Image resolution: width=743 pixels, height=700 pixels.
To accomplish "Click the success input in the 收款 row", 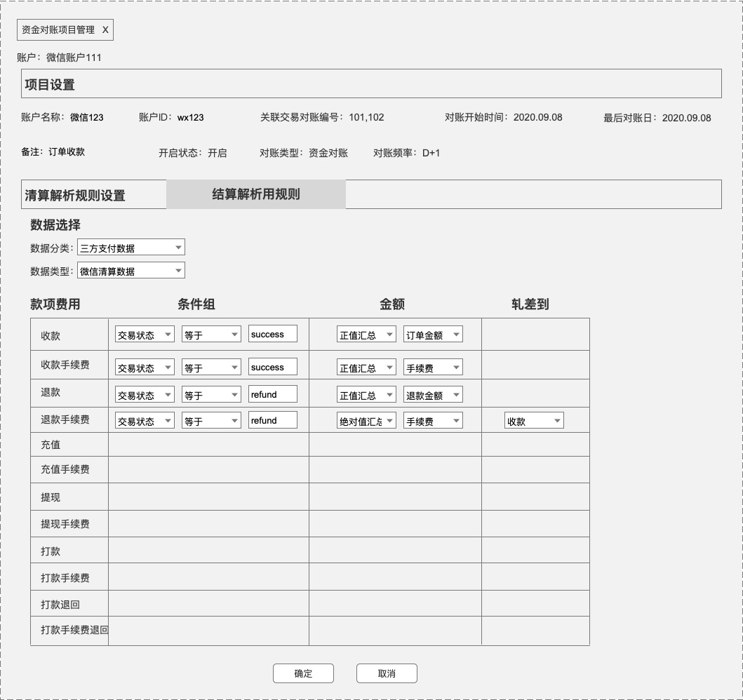I will pos(273,334).
